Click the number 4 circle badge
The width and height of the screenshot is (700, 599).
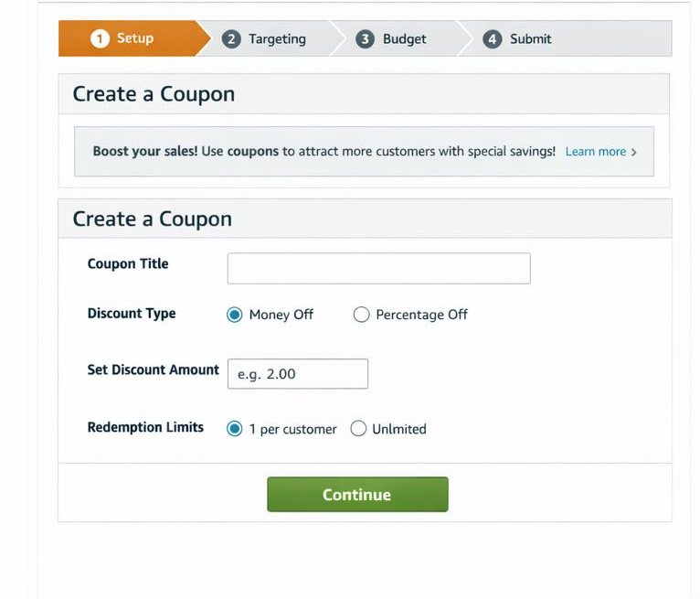tap(493, 39)
